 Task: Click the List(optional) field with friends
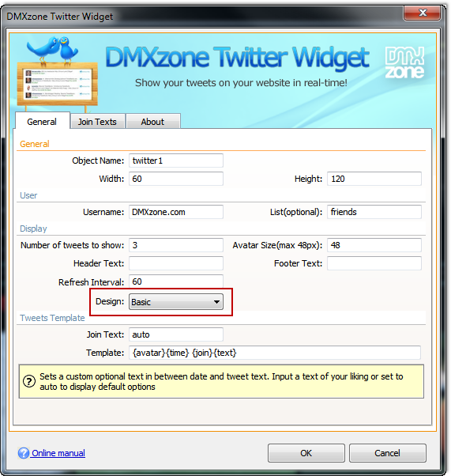374,212
